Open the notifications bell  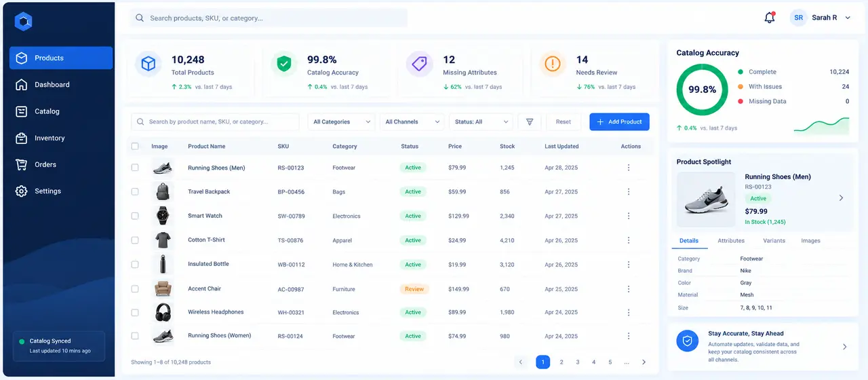point(769,18)
